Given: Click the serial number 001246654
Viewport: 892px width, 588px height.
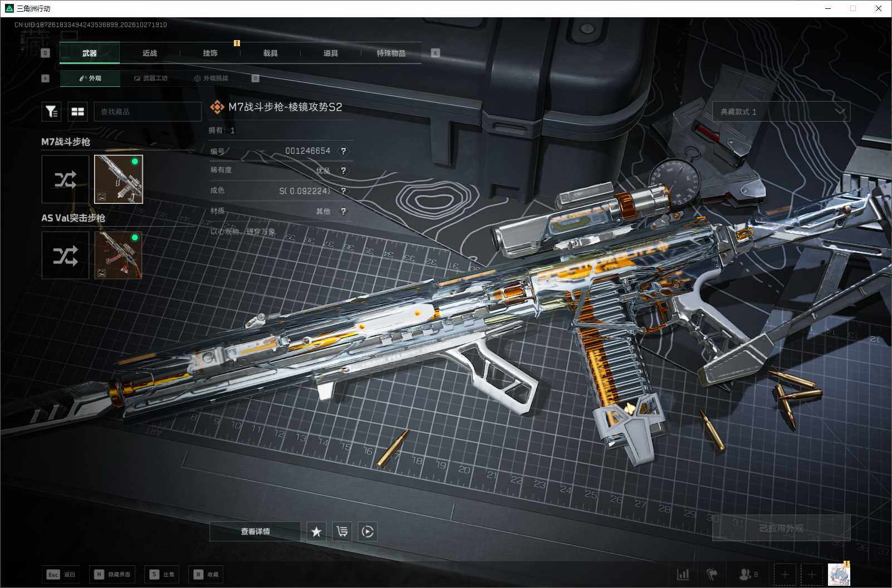Looking at the screenshot, I should (x=307, y=151).
